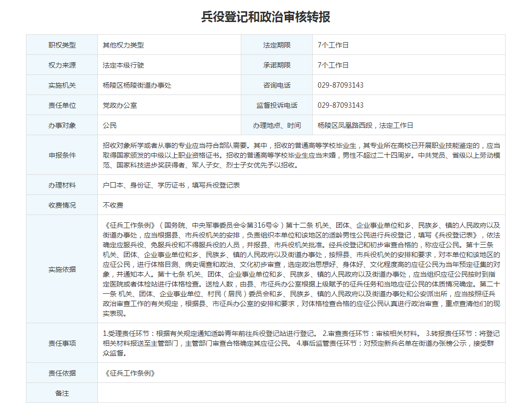The width and height of the screenshot is (532, 403).
Task: Select the 职权类型 label cell
Action: coord(62,45)
